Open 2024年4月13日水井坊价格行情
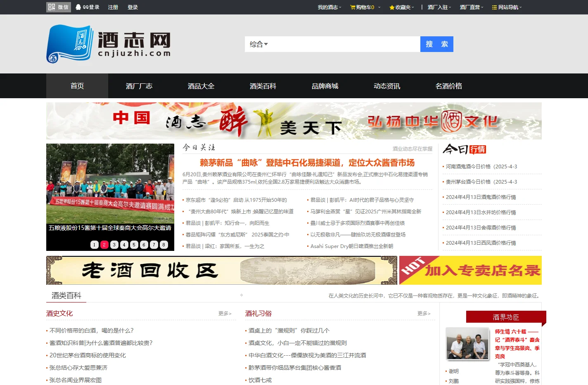 (x=481, y=213)
